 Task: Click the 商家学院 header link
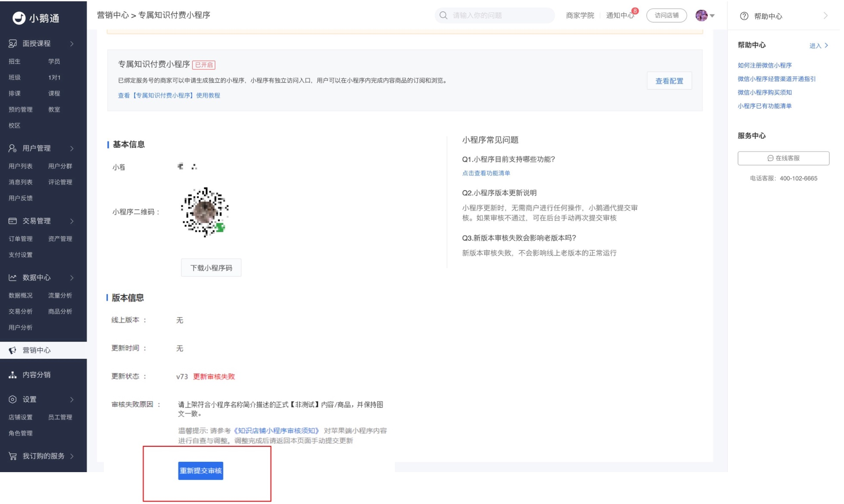[580, 16]
